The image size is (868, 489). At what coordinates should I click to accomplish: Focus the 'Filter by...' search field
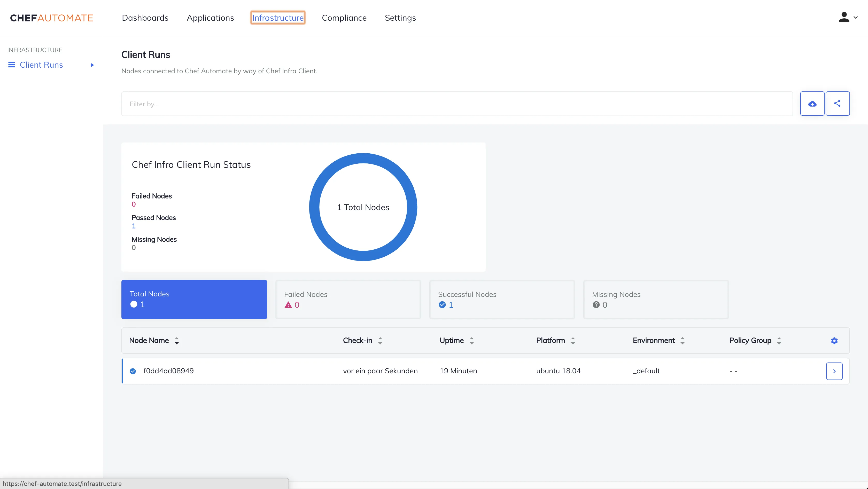(457, 104)
